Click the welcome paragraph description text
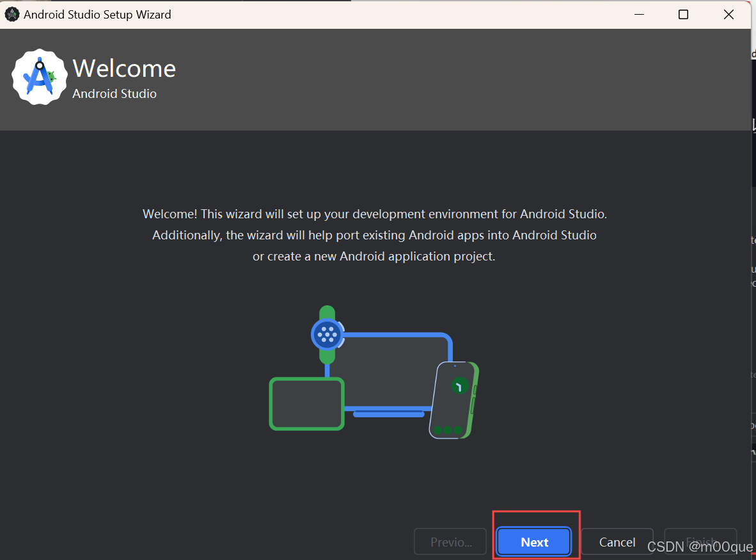756x560 pixels. (374, 235)
